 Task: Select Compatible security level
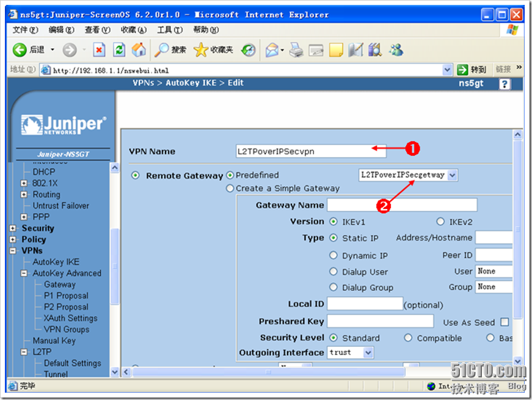(x=408, y=338)
